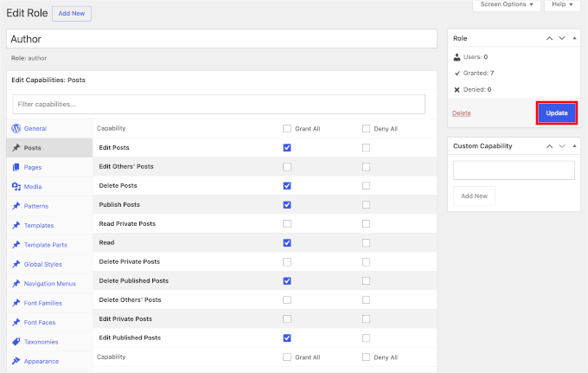Click the pin icon next to Patterns
Image resolution: width=588 pixels, height=373 pixels.
(x=16, y=206)
